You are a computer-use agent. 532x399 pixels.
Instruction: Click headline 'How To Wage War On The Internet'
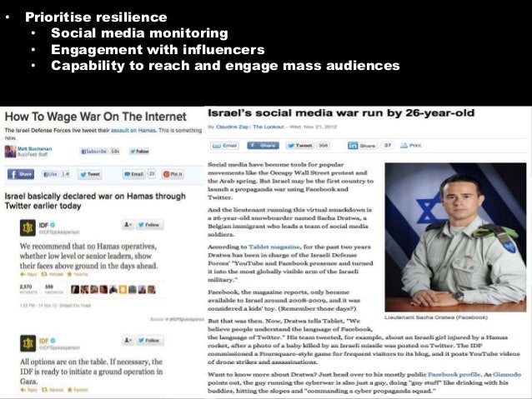point(96,117)
